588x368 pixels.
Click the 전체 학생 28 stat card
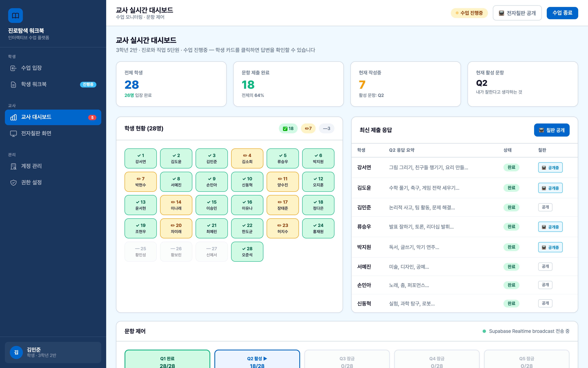coord(171,84)
